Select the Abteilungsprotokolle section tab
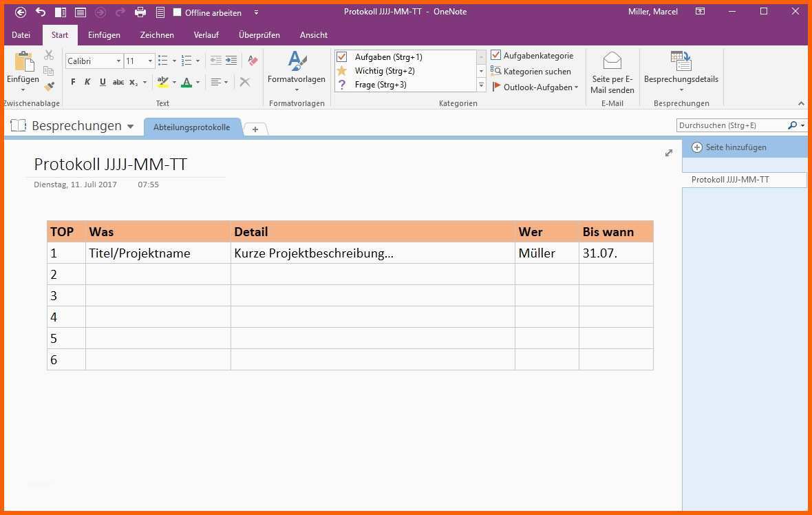 coord(191,127)
